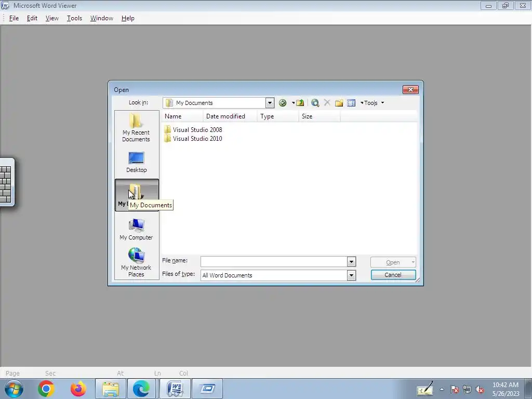
Task: Select My Documents in the places bar
Action: pyautogui.click(x=137, y=195)
